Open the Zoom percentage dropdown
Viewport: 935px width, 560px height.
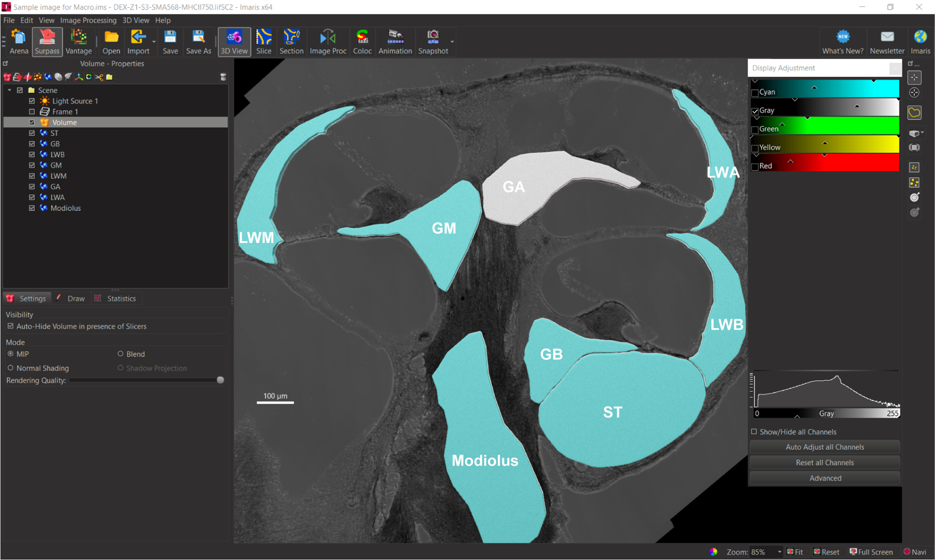click(x=779, y=552)
